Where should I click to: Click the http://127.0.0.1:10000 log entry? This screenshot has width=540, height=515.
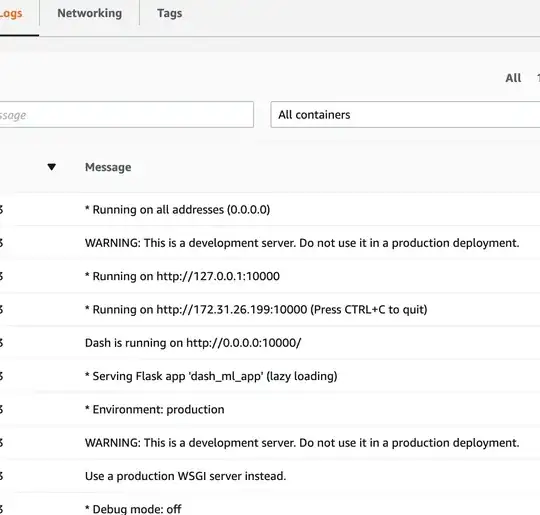click(x=270, y=276)
